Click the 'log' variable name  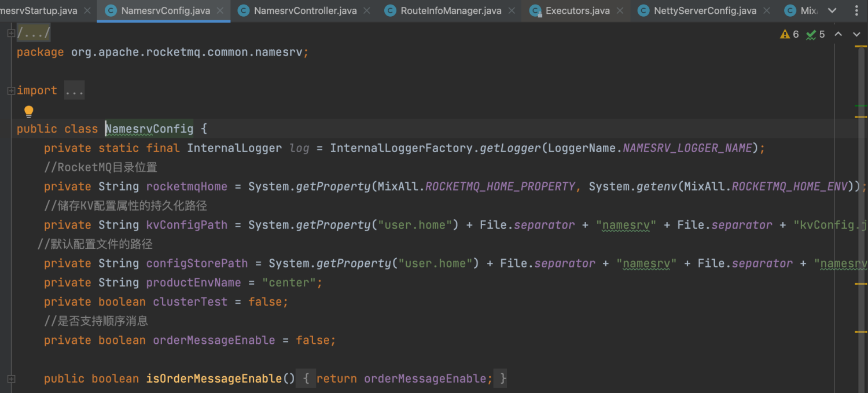(x=299, y=148)
